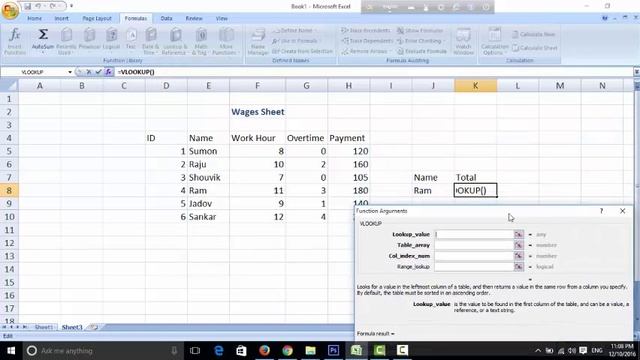The height and width of the screenshot is (360, 640).
Task: Click Trace Precedents
Action: pos(366,31)
